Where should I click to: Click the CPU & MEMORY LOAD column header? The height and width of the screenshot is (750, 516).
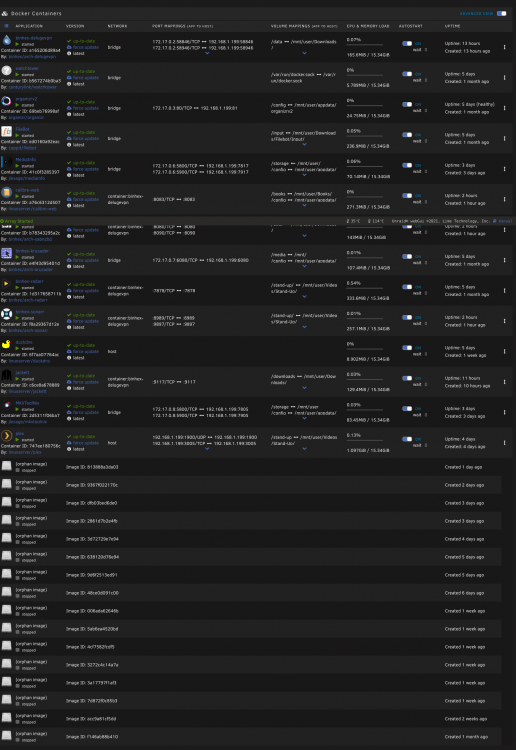(368, 26)
